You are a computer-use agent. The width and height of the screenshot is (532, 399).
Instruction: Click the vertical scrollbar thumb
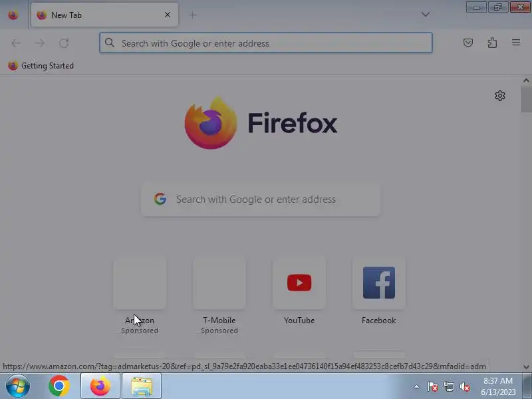coord(526,99)
